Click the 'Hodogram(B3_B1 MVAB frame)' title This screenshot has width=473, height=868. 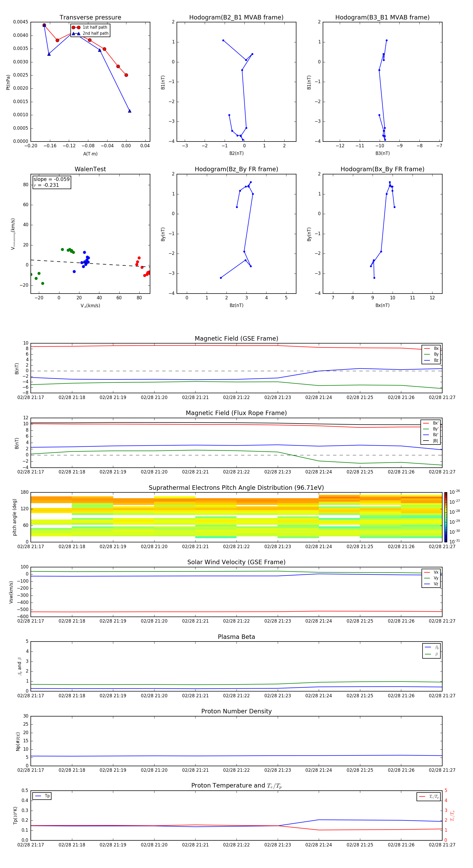(382, 18)
